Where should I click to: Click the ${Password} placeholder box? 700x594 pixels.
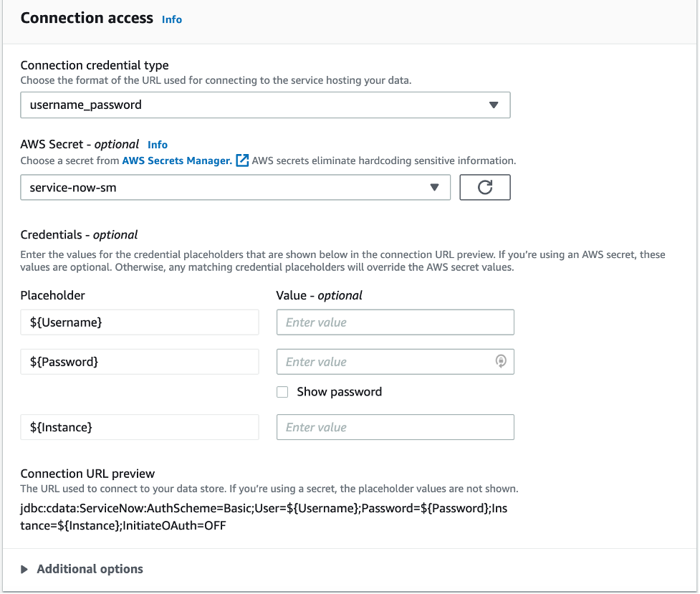click(x=140, y=362)
